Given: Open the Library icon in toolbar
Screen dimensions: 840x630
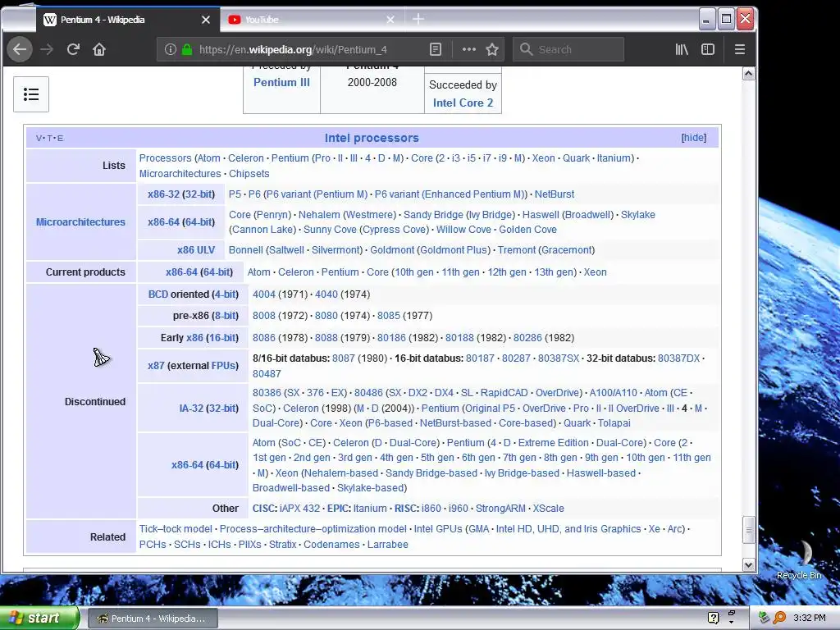Looking at the screenshot, I should (x=682, y=50).
